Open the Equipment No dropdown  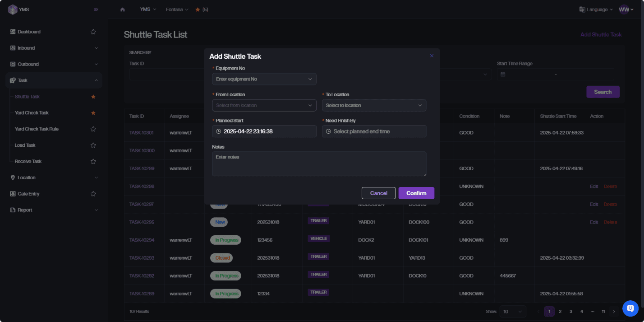[x=264, y=79]
